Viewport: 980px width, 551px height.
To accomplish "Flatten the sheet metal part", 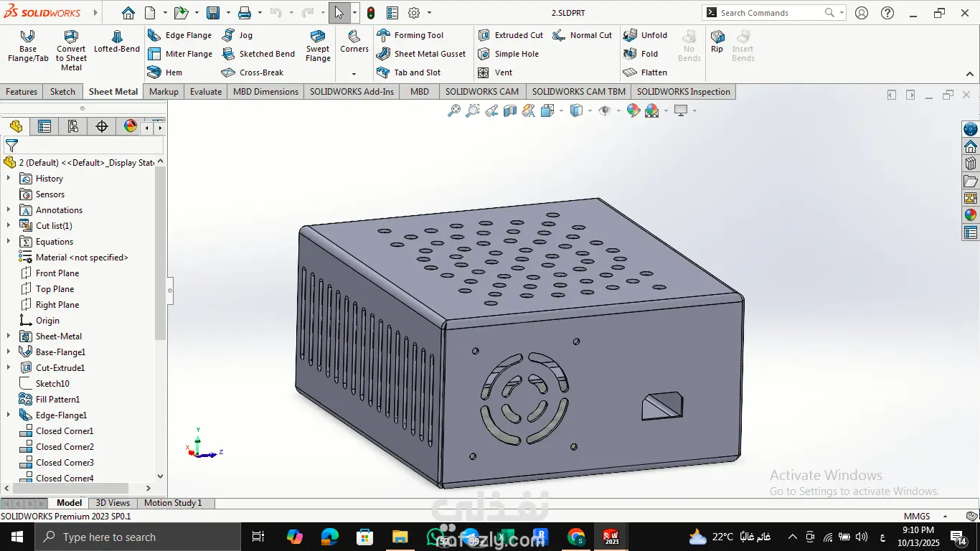I will pyautogui.click(x=646, y=72).
